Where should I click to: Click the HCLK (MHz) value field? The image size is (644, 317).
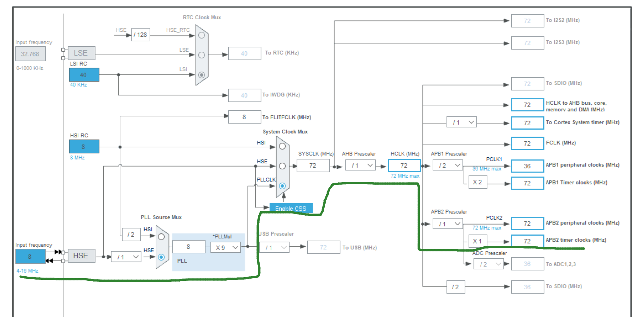tap(404, 166)
